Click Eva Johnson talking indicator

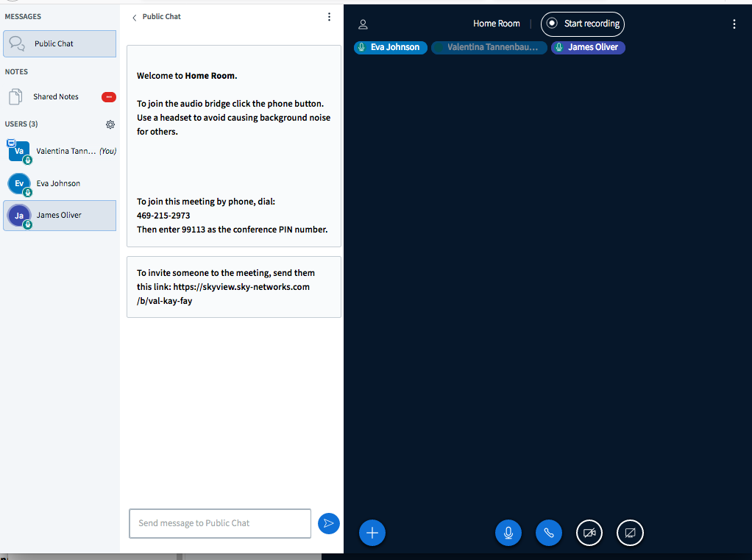tap(391, 48)
